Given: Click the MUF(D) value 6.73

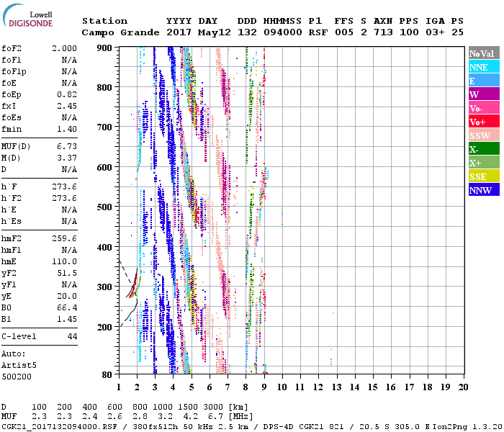Looking at the screenshot, I should pyautogui.click(x=67, y=147).
